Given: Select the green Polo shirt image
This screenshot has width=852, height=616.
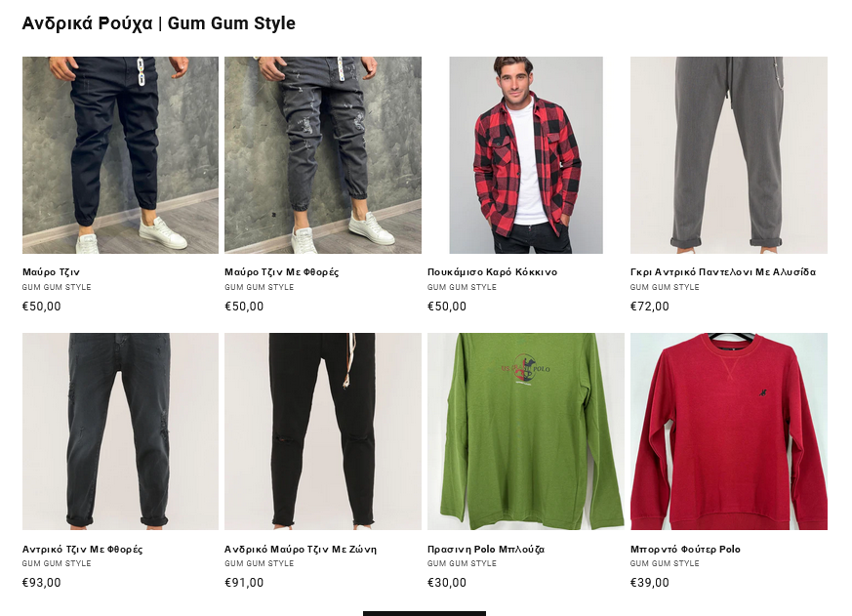Looking at the screenshot, I should coord(526,431).
